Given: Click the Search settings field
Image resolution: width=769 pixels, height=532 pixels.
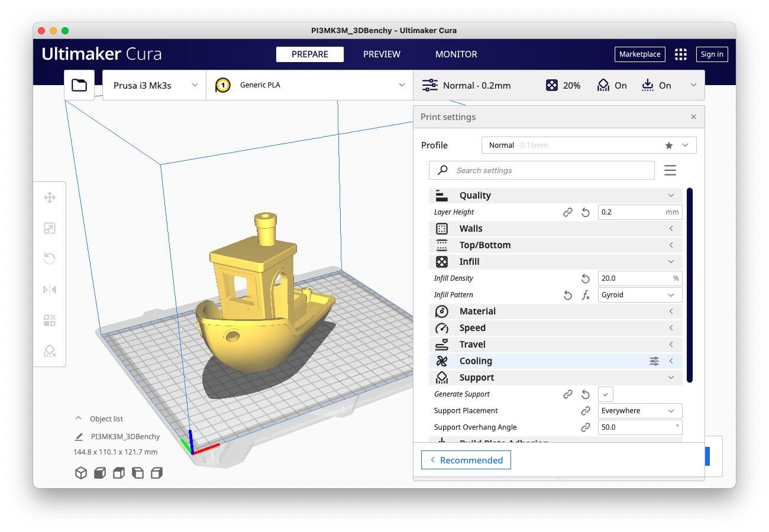Looking at the screenshot, I should pyautogui.click(x=542, y=170).
